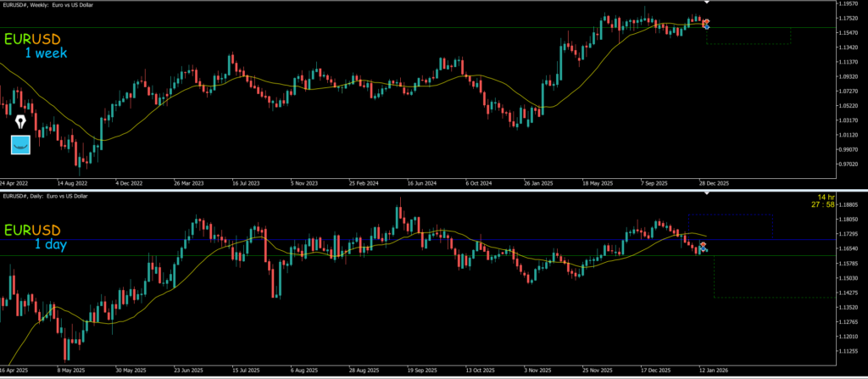Click the EURUSD label on the daily chart

click(x=39, y=230)
